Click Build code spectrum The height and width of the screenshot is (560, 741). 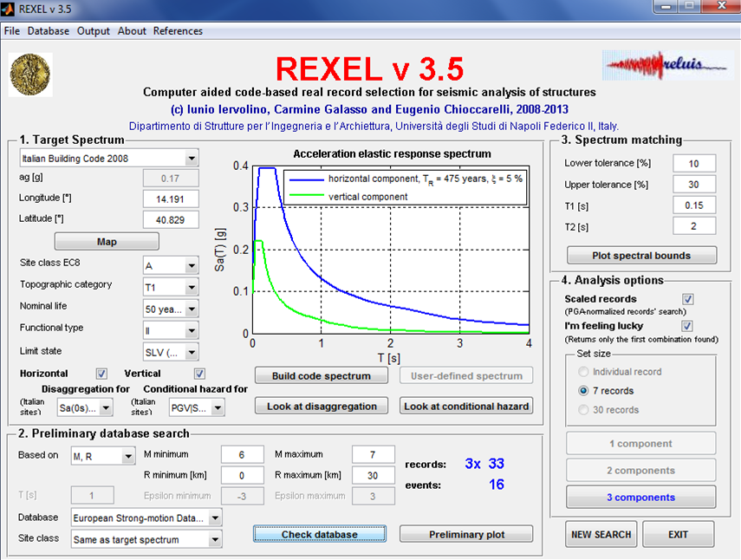coord(322,375)
